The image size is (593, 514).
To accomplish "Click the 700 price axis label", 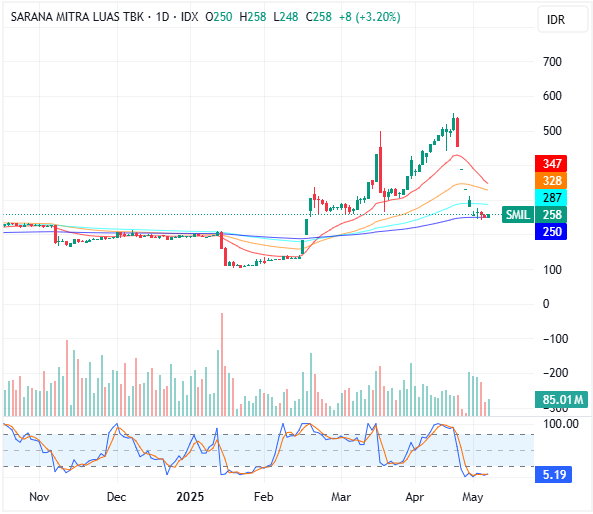I will pyautogui.click(x=552, y=62).
